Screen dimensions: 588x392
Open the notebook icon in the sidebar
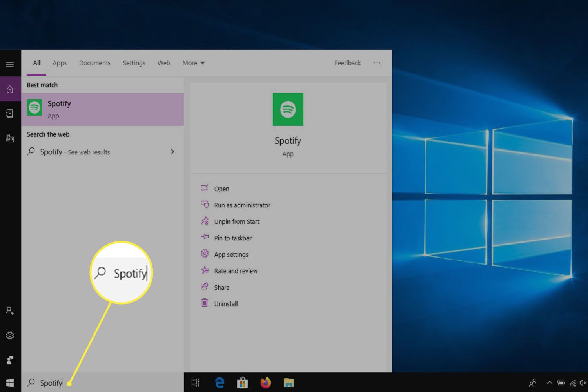[x=10, y=114]
